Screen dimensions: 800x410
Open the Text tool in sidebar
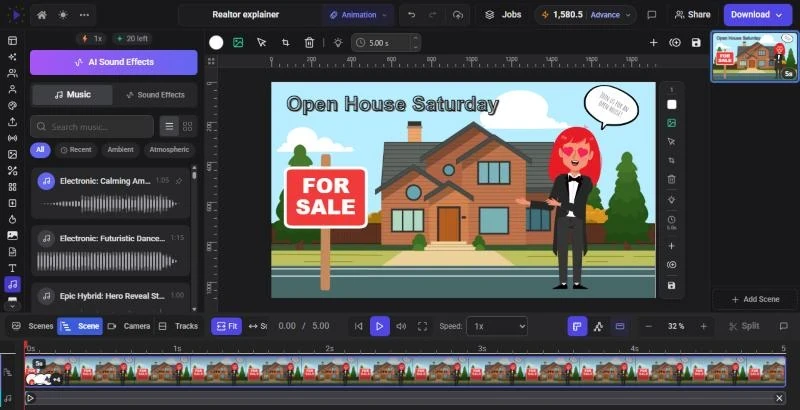tap(12, 268)
